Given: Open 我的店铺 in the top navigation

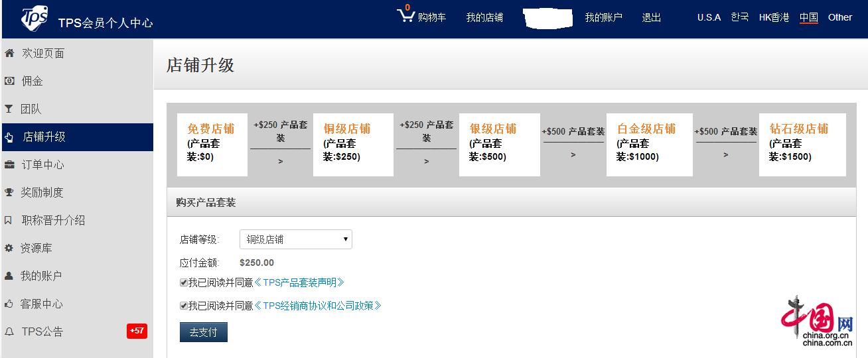Looking at the screenshot, I should click(x=484, y=18).
